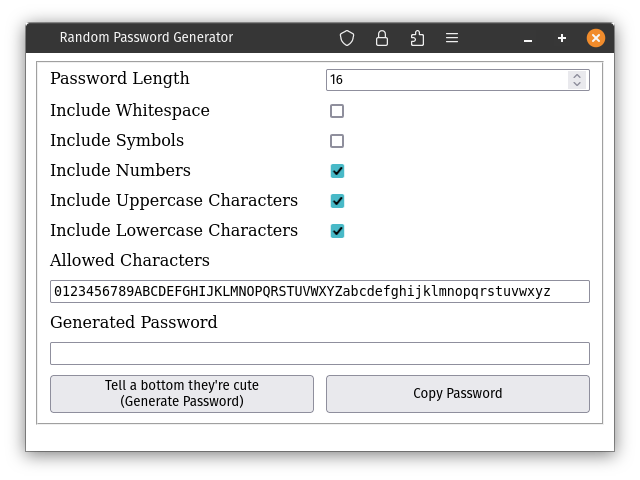Screen dimensions: 640x480
Task: Maximize the window with the plus icon
Action: point(562,38)
